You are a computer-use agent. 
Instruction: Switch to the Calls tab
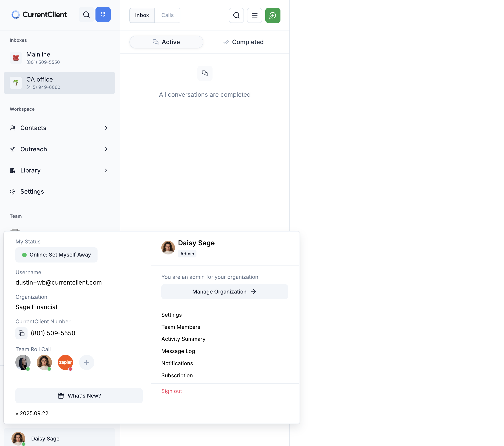[167, 15]
